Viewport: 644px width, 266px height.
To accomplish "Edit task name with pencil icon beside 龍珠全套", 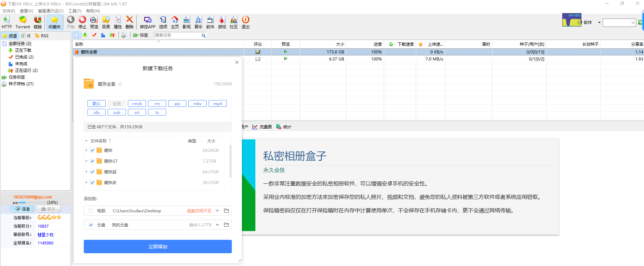I will (x=120, y=84).
